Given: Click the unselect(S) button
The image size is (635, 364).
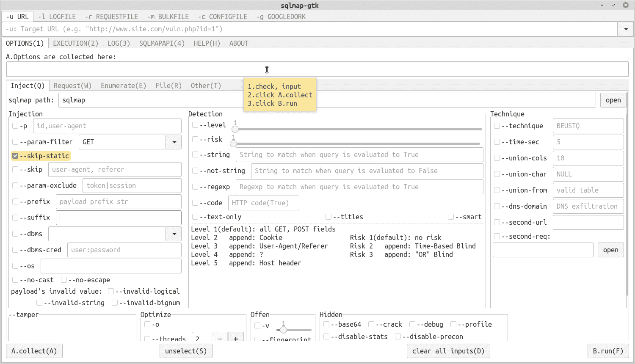Looking at the screenshot, I should click(x=186, y=351).
